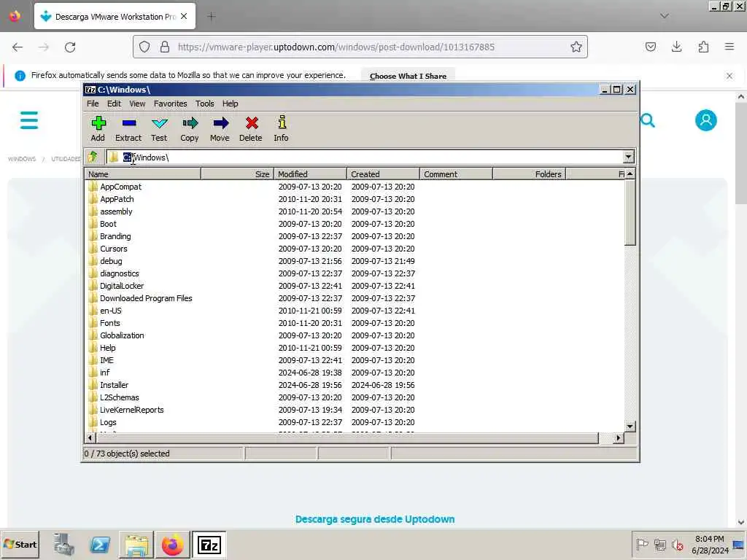Open tracking protection shield icon

145,47
